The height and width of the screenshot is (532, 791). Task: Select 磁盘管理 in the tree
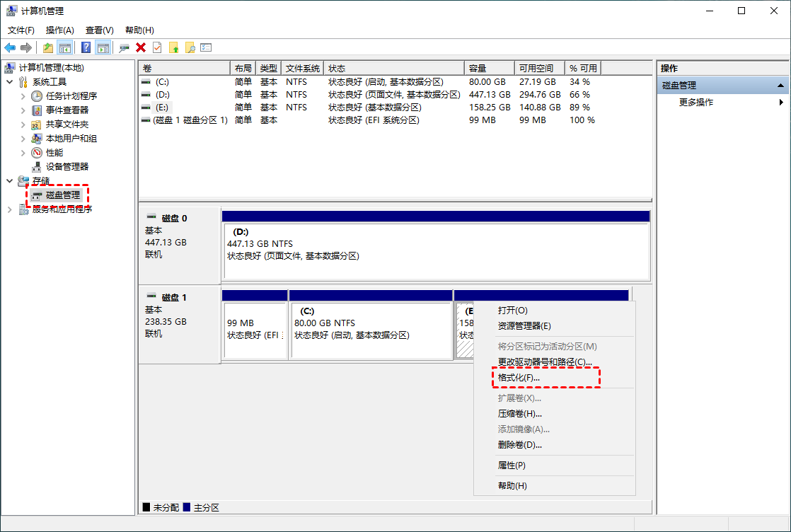click(x=56, y=195)
